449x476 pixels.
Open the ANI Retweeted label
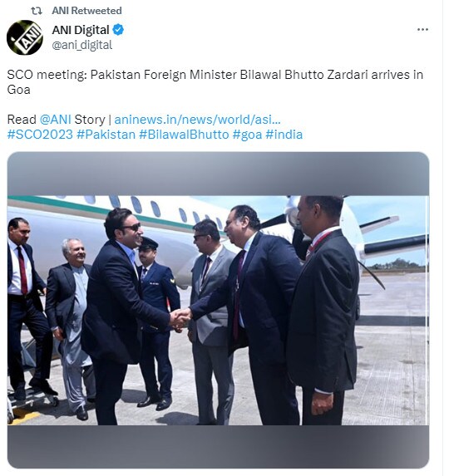(x=86, y=11)
